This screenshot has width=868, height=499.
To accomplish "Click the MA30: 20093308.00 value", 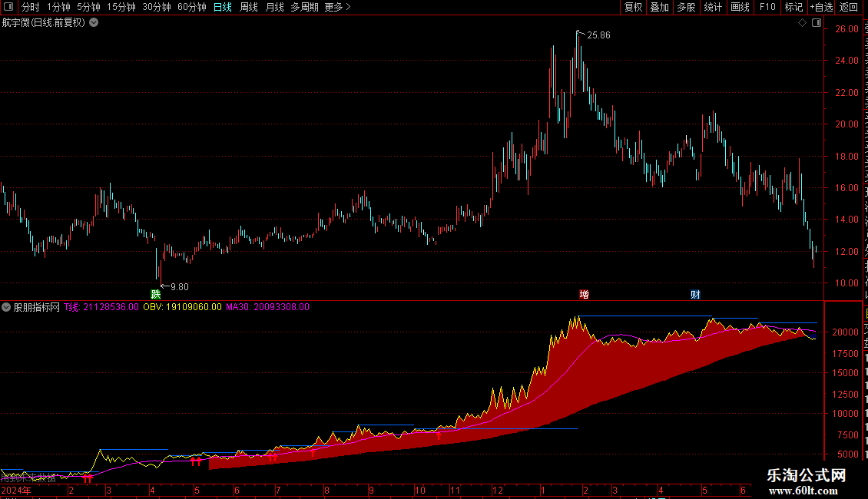I will point(267,307).
